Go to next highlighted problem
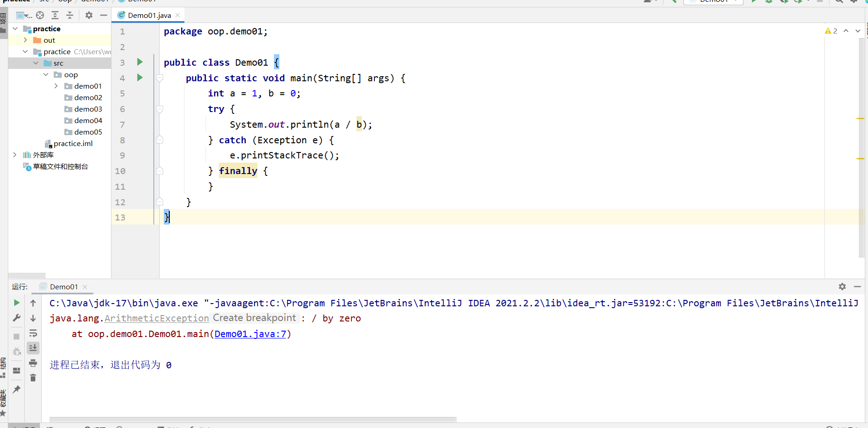 point(858,31)
